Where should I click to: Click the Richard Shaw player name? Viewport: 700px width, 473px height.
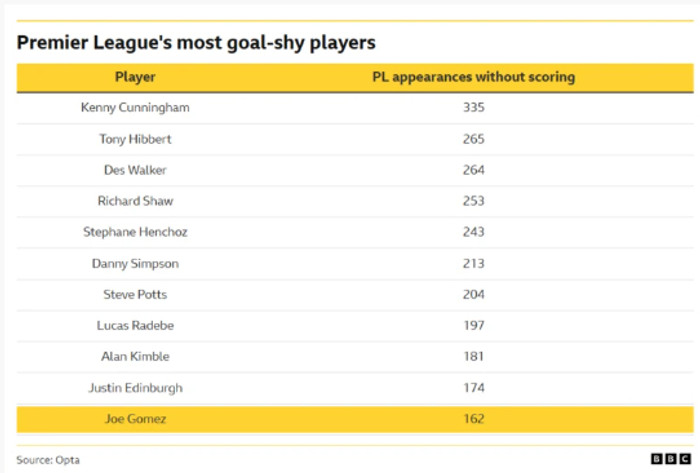tap(135, 201)
